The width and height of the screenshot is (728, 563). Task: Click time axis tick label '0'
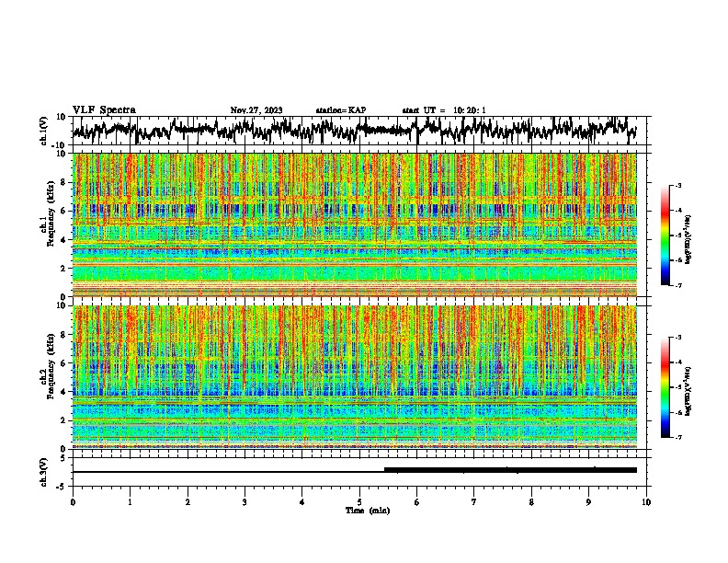coord(73,502)
